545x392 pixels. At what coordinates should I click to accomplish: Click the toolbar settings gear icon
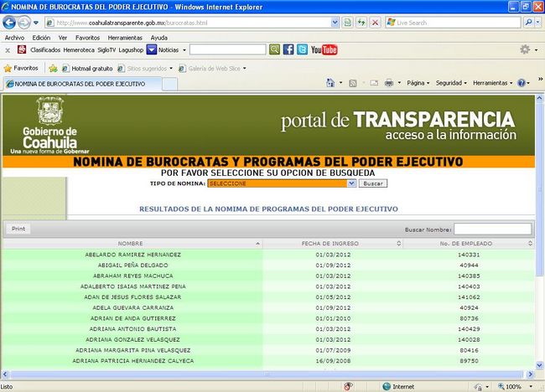(x=525, y=50)
